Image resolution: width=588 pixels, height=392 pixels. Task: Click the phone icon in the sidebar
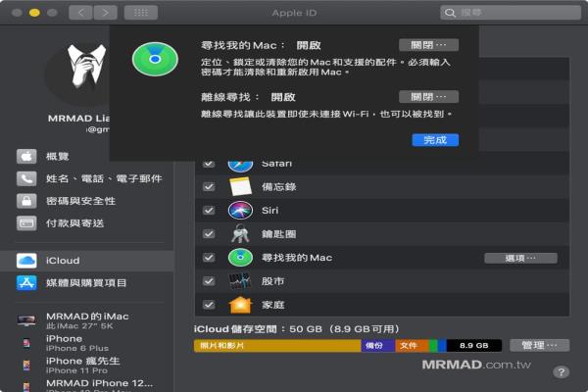point(26,178)
